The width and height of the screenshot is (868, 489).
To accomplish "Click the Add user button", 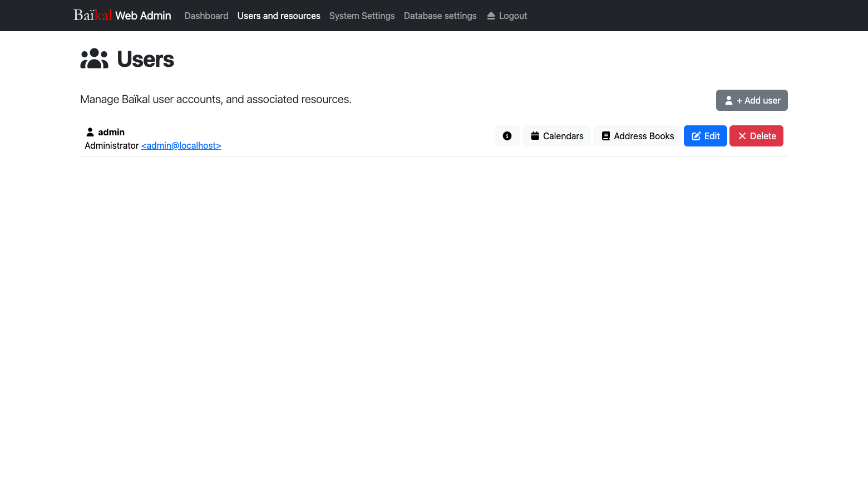I will pyautogui.click(x=752, y=100).
